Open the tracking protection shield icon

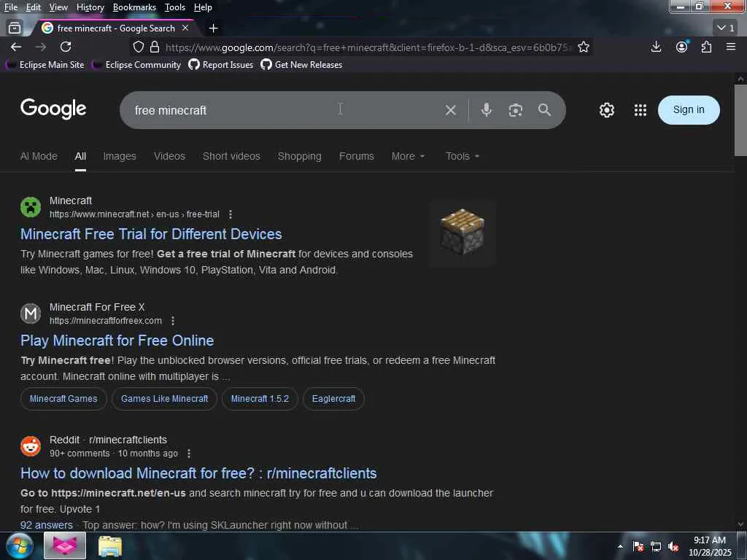point(138,47)
